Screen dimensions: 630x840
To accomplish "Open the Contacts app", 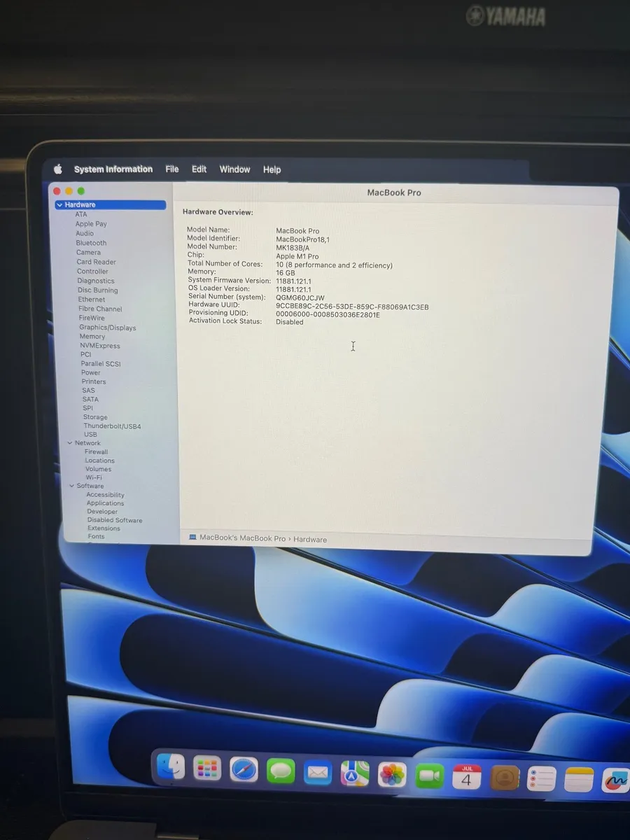I will [505, 776].
